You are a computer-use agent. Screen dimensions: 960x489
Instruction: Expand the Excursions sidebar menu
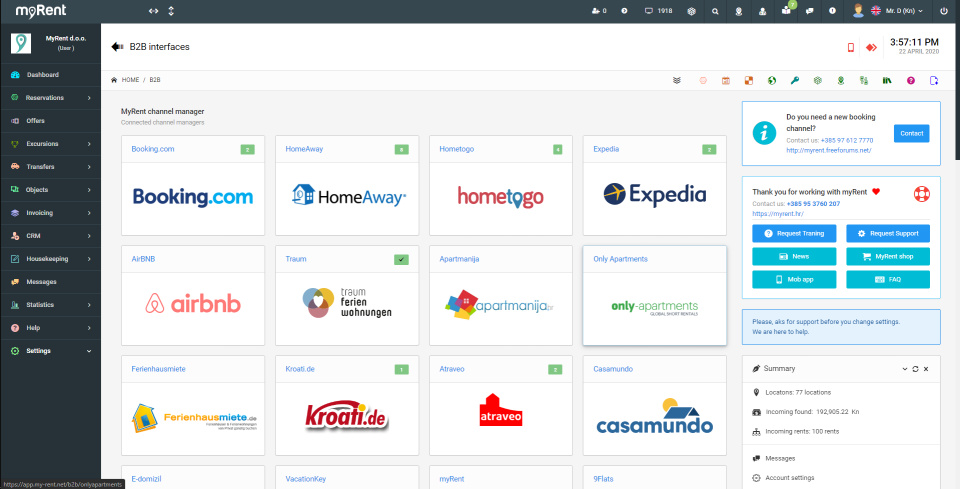click(x=51, y=144)
